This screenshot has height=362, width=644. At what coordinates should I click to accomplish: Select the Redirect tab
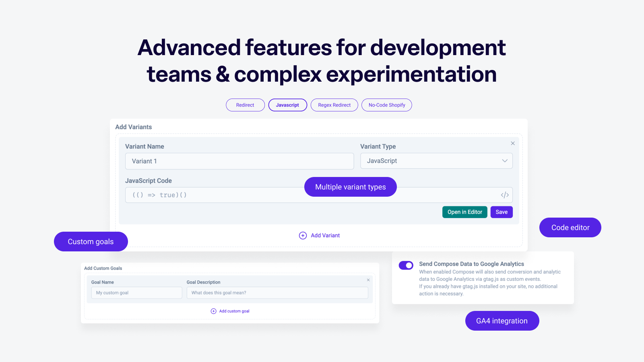[x=245, y=105]
